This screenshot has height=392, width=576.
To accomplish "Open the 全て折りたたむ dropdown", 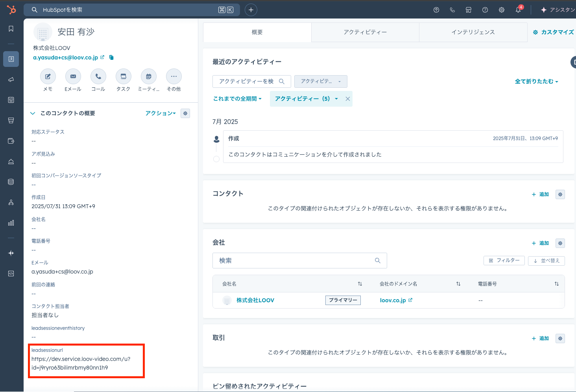I will click(x=537, y=81).
